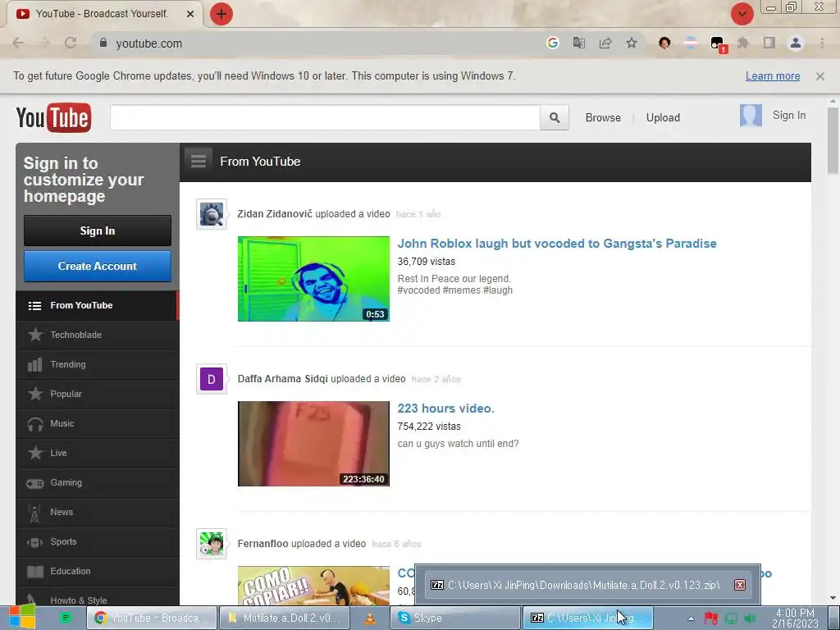840x630 pixels.
Task: Click the translate page icon
Action: [578, 43]
